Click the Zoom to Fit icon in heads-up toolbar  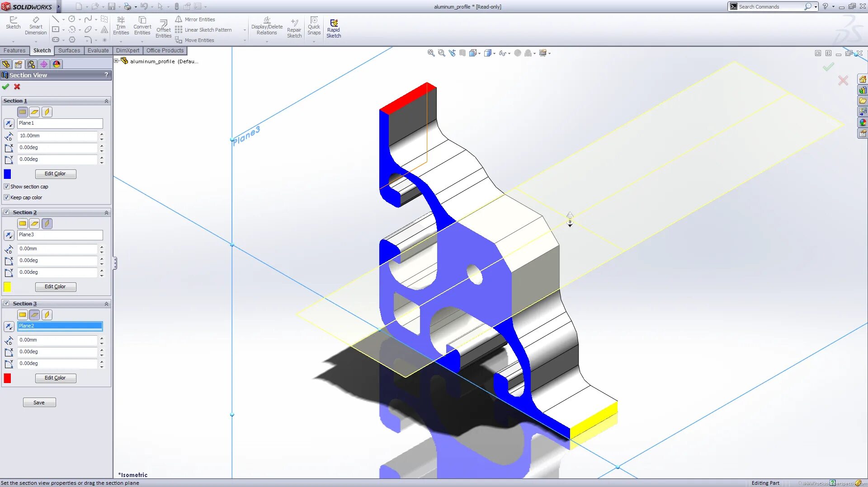(x=431, y=53)
